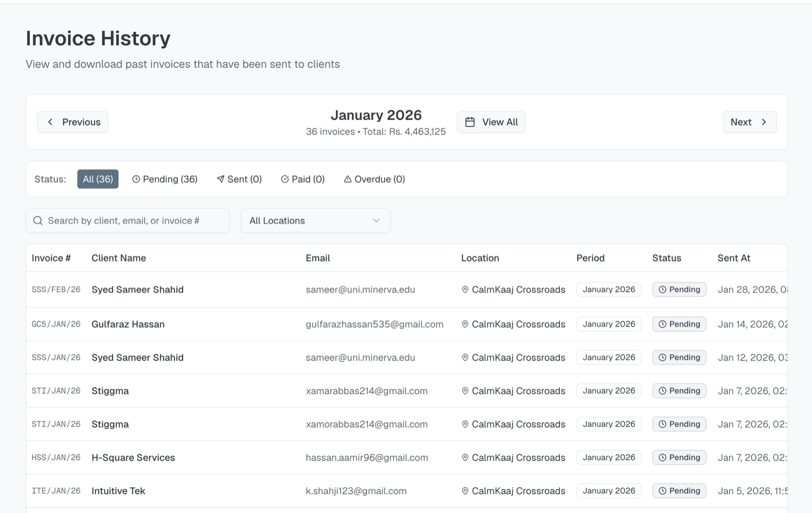Click location pin icon in Gulfaraz Hassan row
812x513 pixels.
(465, 324)
